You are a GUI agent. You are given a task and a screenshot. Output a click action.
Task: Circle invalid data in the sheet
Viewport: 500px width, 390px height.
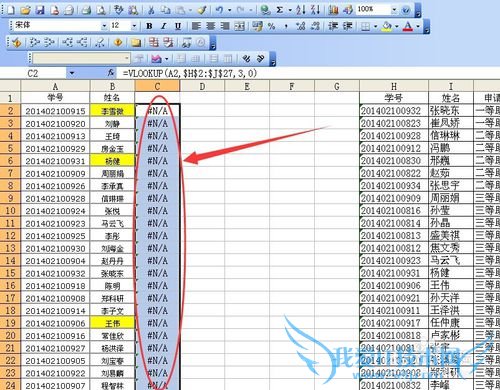(x=153, y=42)
